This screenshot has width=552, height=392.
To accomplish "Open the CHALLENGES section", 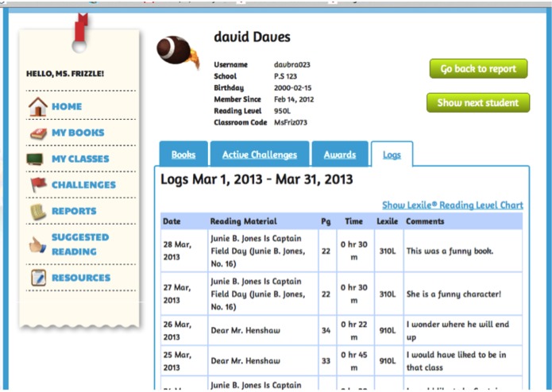I will click(x=83, y=185).
